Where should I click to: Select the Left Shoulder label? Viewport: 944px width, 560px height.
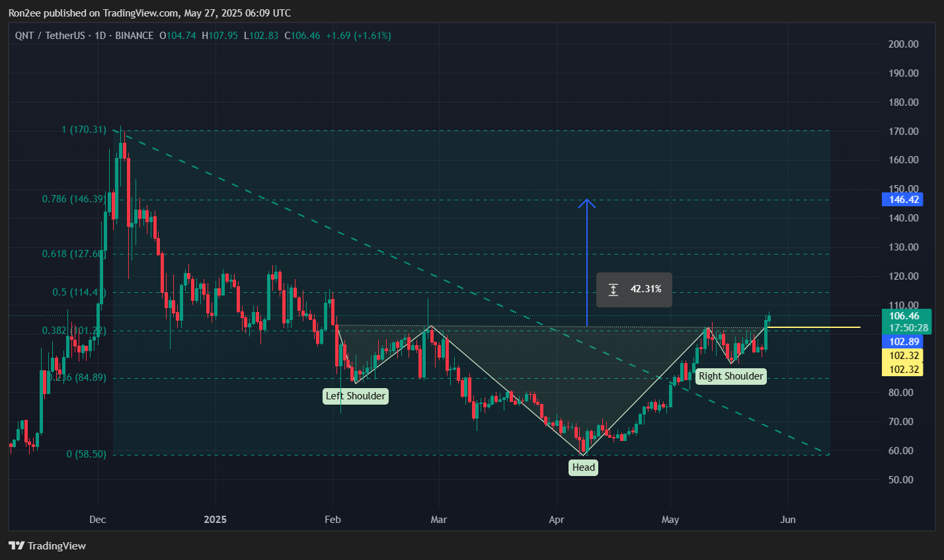[x=356, y=395]
